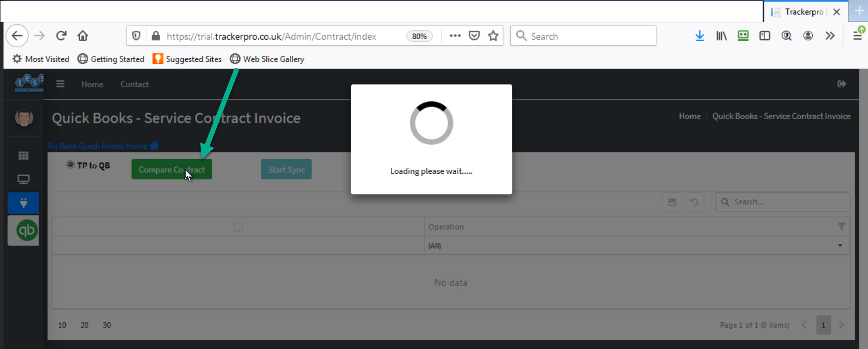The width and height of the screenshot is (868, 349).
Task: Bookmark this page with the star
Action: tap(493, 36)
